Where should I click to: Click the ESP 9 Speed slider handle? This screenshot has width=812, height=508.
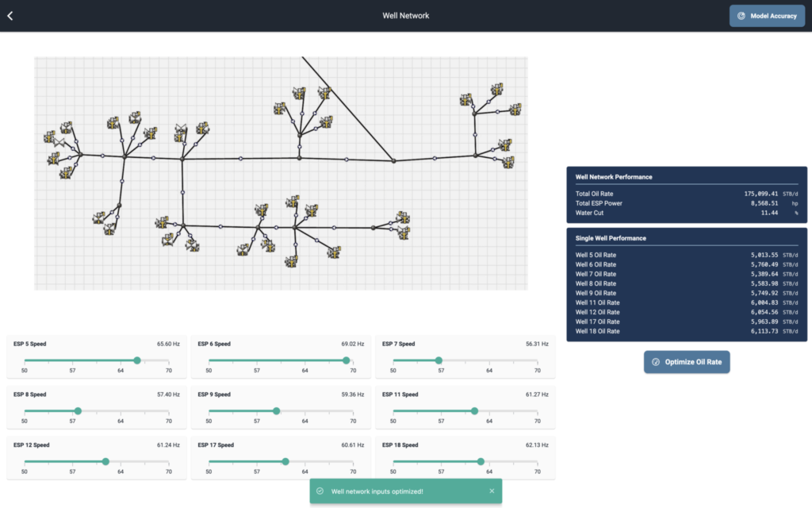click(276, 411)
